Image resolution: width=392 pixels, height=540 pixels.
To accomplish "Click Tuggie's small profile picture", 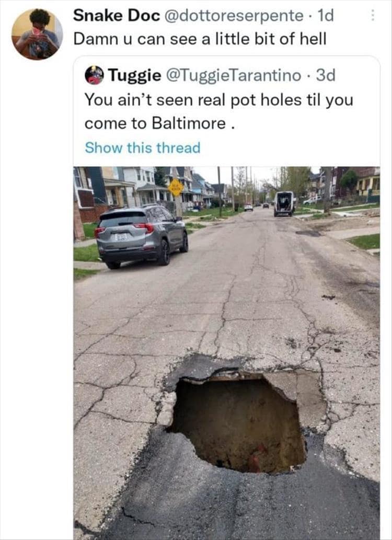I will 94,75.
